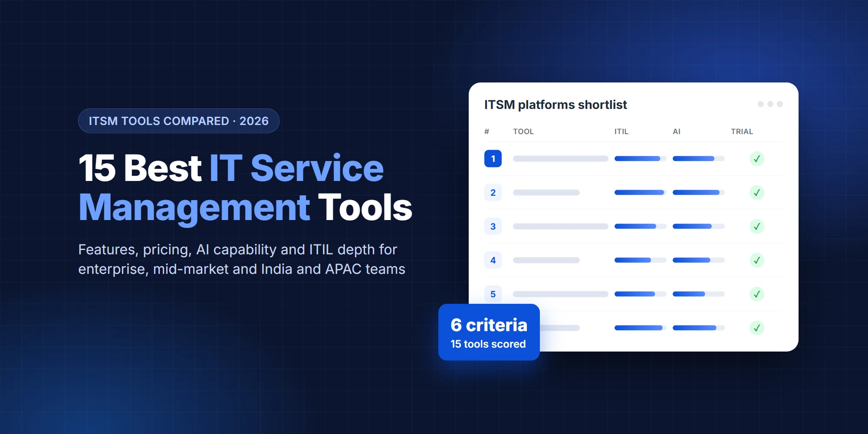The image size is (868, 434).
Task: Click the AI score bar in row 2
Action: click(699, 193)
